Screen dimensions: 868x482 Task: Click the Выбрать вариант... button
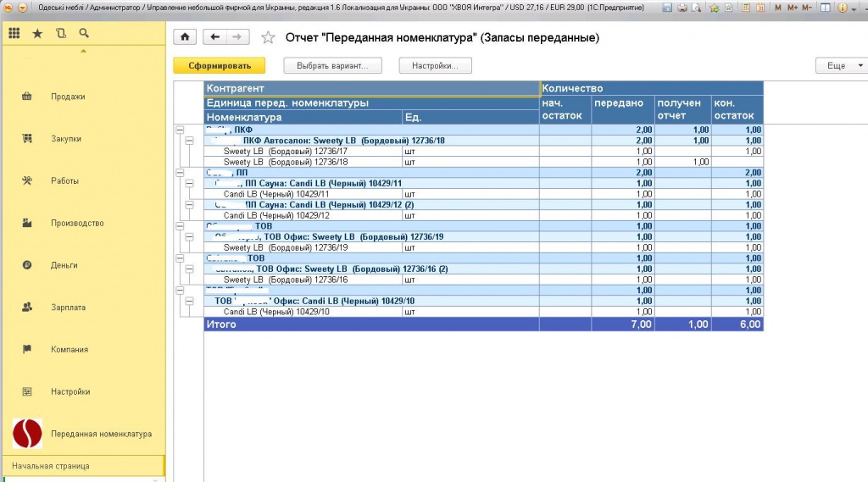tap(332, 65)
